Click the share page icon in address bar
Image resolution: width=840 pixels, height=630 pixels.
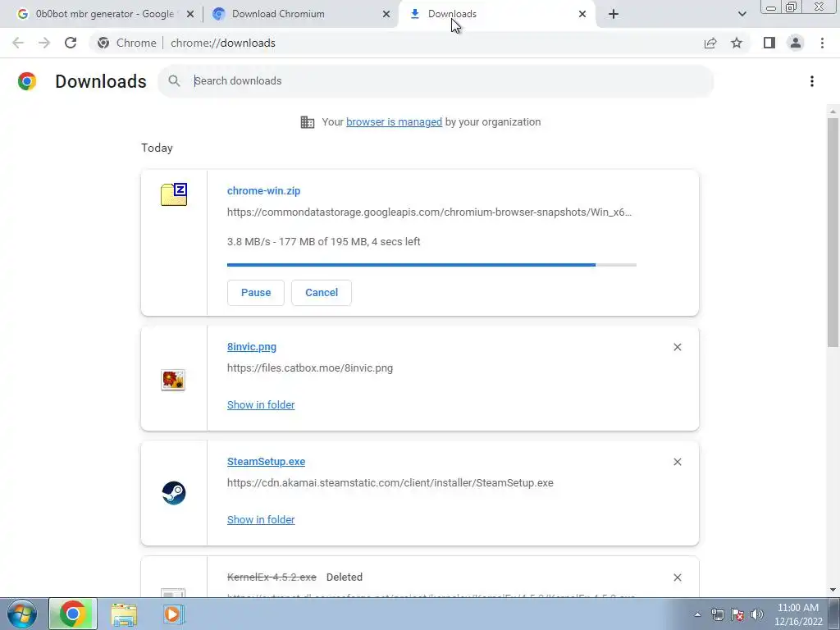(710, 43)
